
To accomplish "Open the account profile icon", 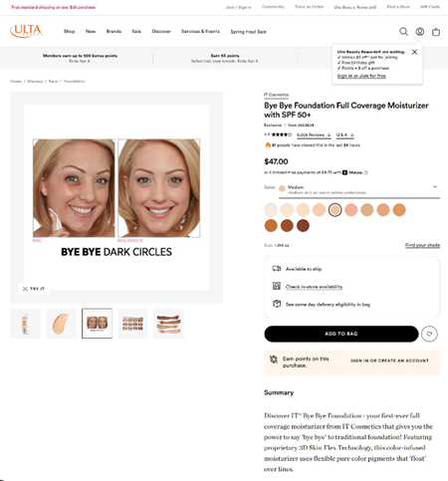I will (x=420, y=32).
